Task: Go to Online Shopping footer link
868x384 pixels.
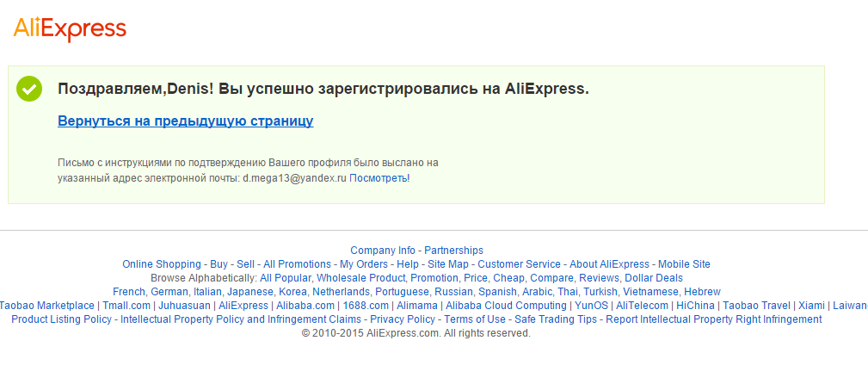Action: [x=162, y=264]
